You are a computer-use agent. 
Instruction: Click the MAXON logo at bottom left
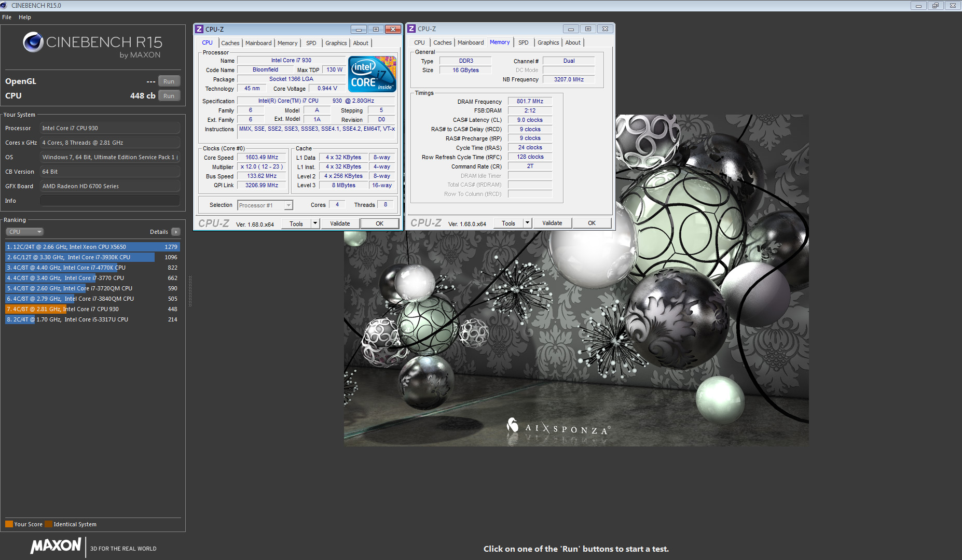56,546
